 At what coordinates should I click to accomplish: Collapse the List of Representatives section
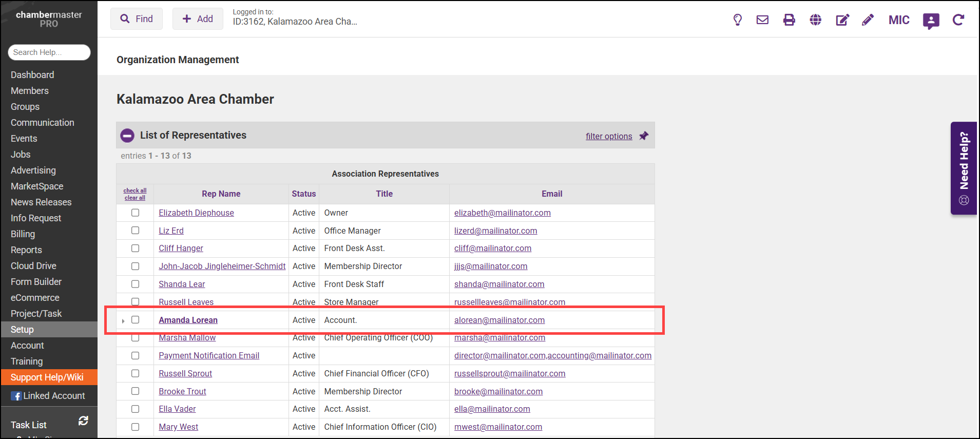127,136
